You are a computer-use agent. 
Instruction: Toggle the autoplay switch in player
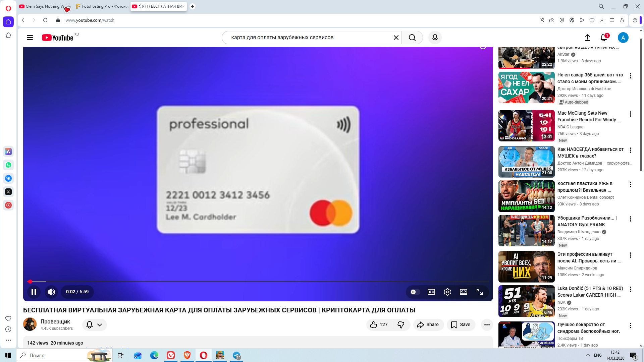pyautogui.click(x=415, y=292)
